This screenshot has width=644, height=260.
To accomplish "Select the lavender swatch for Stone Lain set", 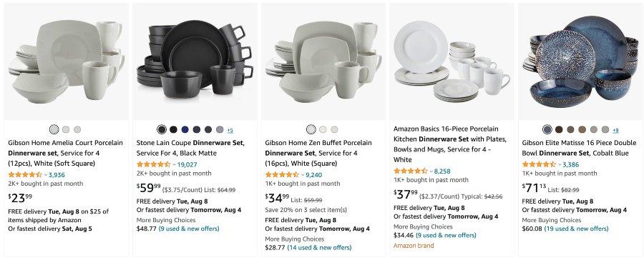I will [220, 129].
